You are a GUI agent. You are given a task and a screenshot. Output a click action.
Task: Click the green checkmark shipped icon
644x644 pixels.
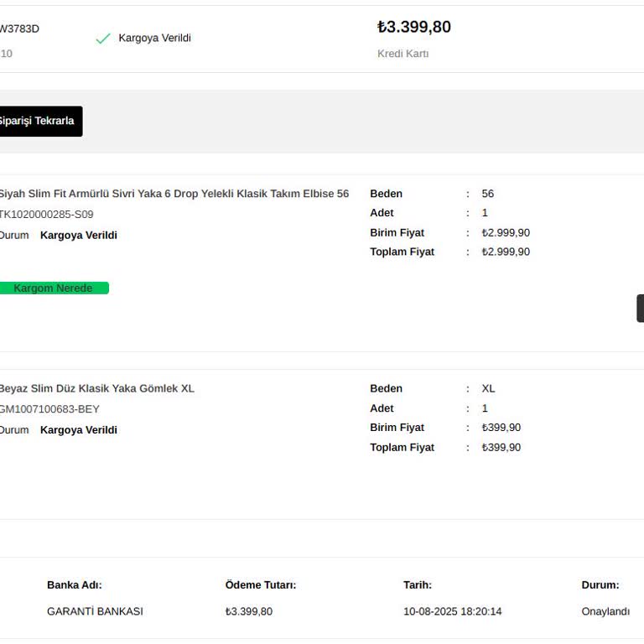(x=103, y=39)
